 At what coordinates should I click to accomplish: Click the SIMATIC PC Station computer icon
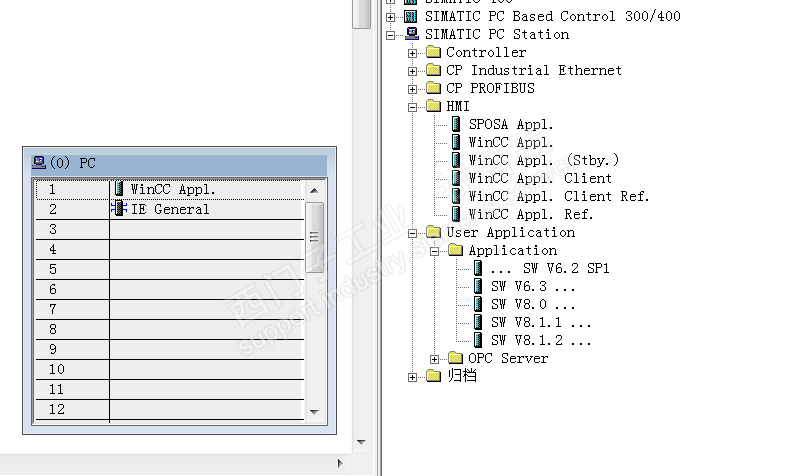click(411, 34)
